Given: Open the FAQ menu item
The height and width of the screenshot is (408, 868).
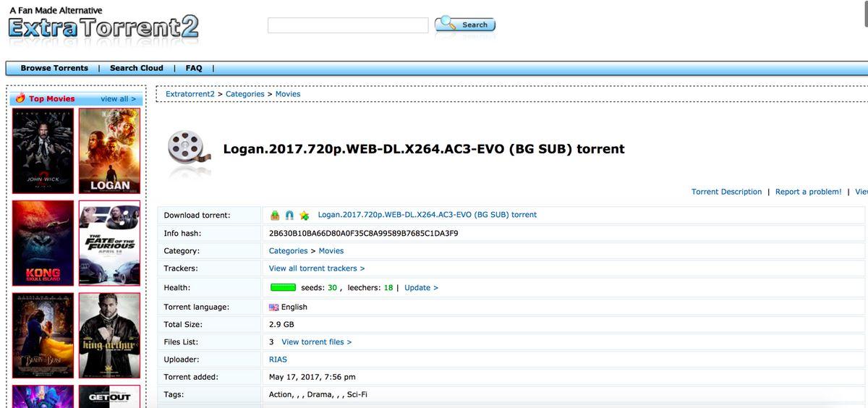Looking at the screenshot, I should pos(194,68).
